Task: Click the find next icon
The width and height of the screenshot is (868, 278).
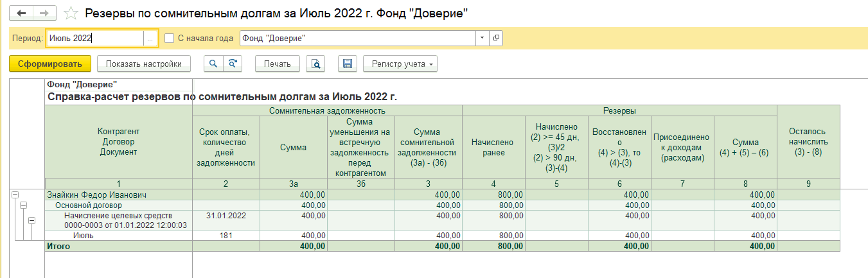Action: (x=234, y=64)
